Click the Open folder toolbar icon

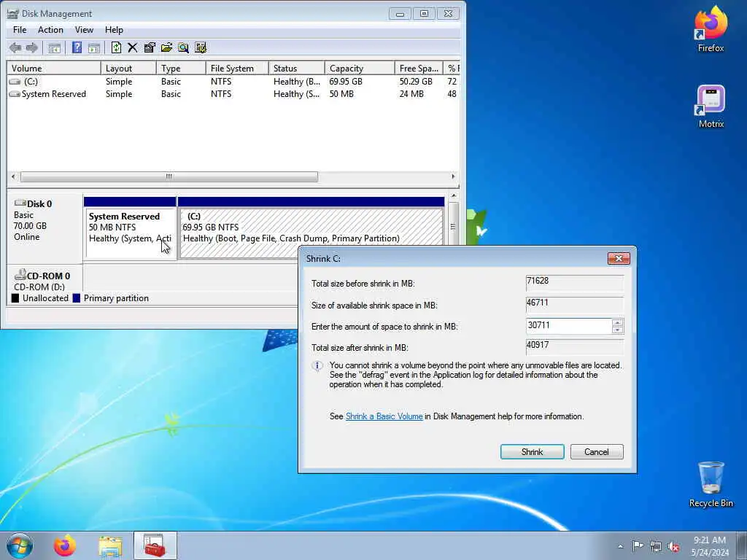point(166,47)
